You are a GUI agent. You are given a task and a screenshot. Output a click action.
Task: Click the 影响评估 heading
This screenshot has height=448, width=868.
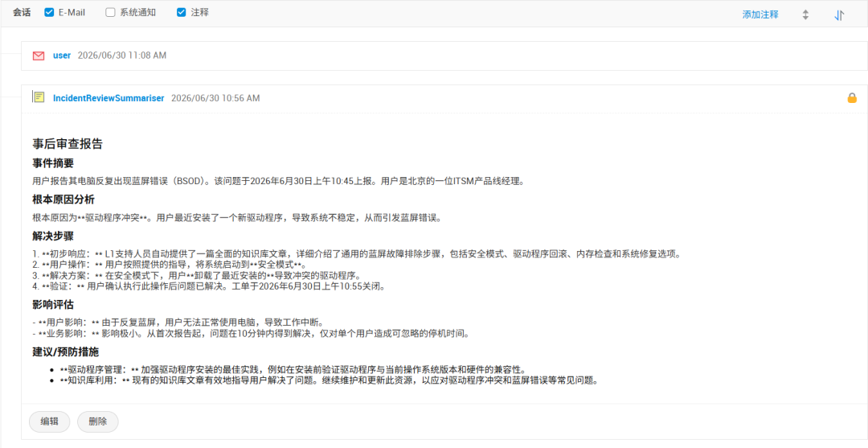(x=53, y=305)
